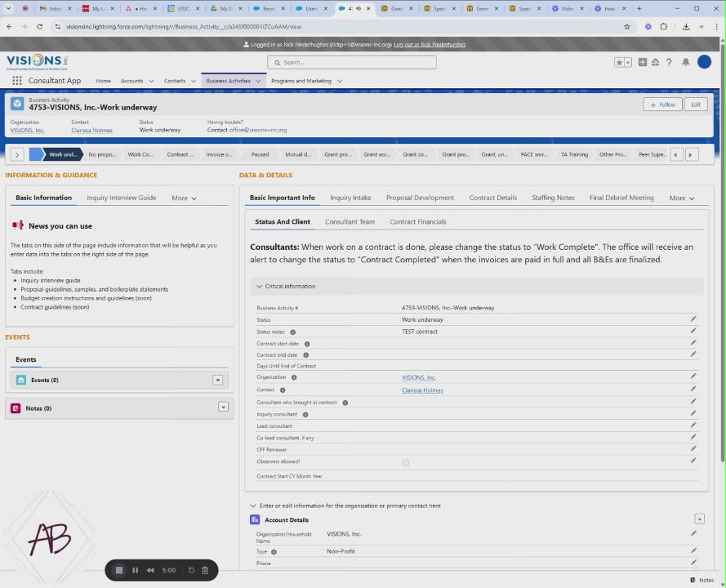The image size is (726, 588).
Task: Open the notifications bell icon
Action: 686,62
